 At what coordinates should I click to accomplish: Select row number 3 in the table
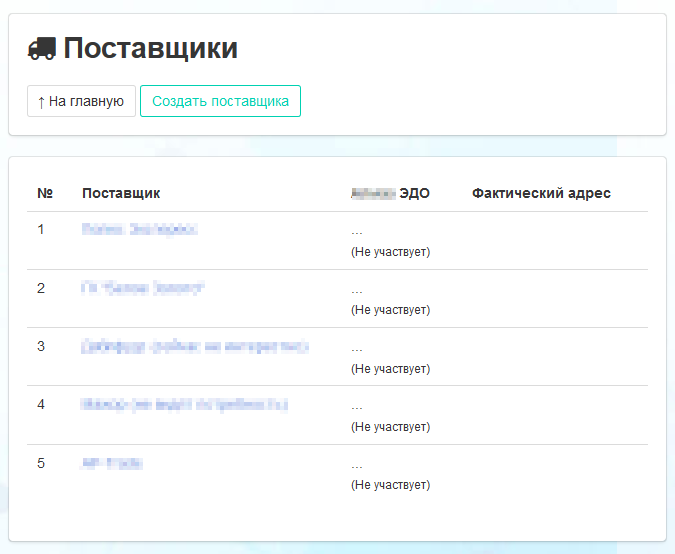tap(41, 346)
